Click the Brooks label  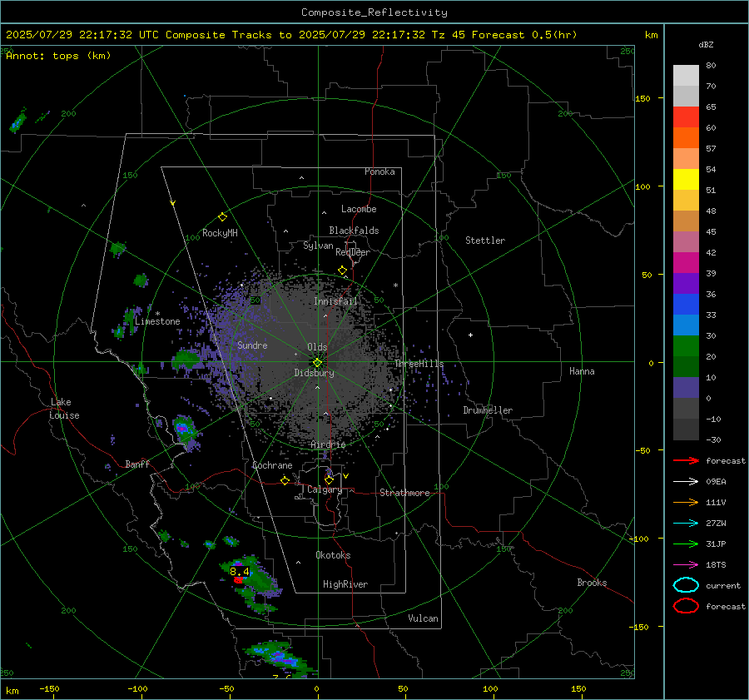click(x=592, y=583)
